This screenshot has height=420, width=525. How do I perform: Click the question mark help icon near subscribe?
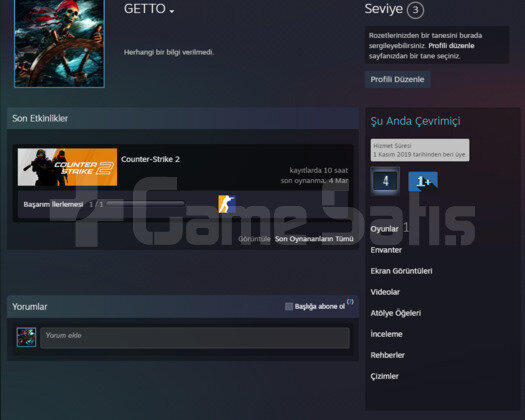350,301
